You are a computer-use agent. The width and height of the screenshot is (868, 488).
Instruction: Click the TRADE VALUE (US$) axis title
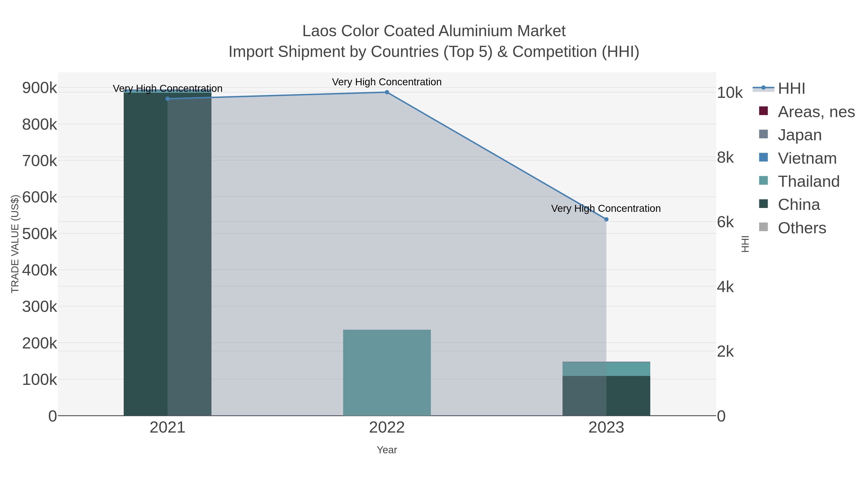pos(15,244)
